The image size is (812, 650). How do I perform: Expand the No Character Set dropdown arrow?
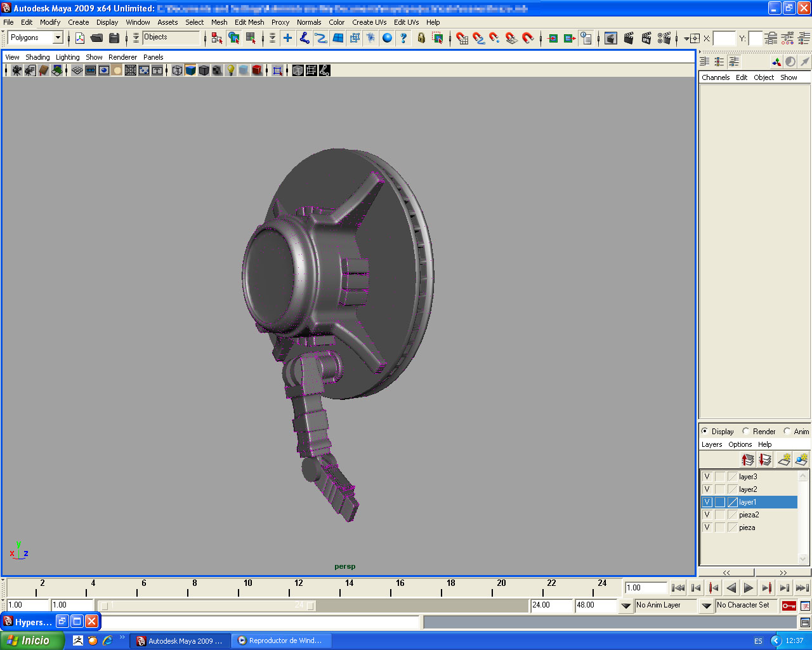click(x=707, y=606)
